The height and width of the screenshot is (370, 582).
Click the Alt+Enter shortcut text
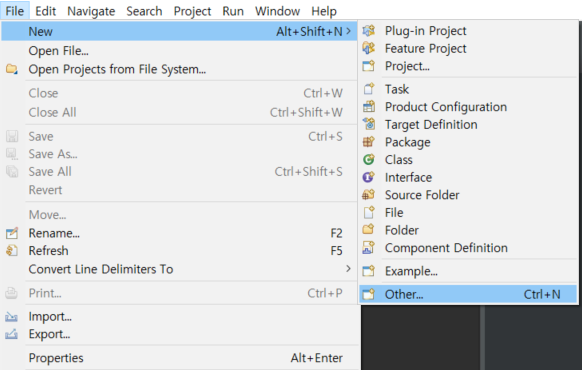tap(316, 358)
